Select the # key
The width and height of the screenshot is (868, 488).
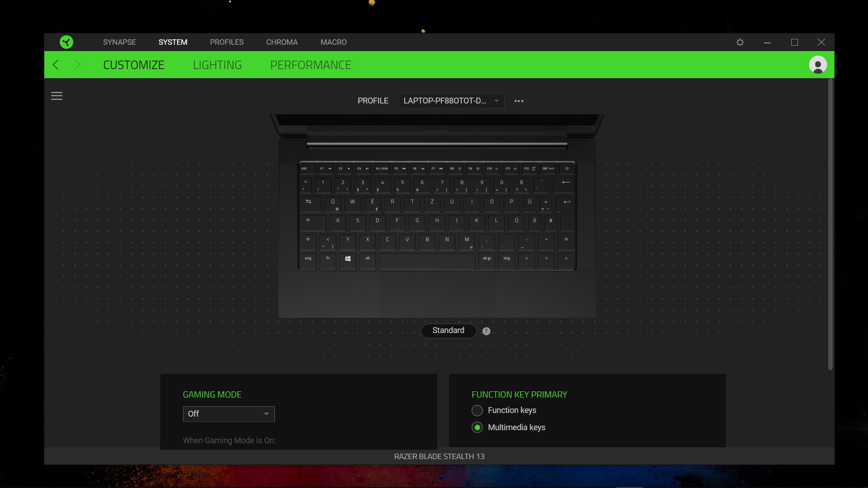pos(551,223)
